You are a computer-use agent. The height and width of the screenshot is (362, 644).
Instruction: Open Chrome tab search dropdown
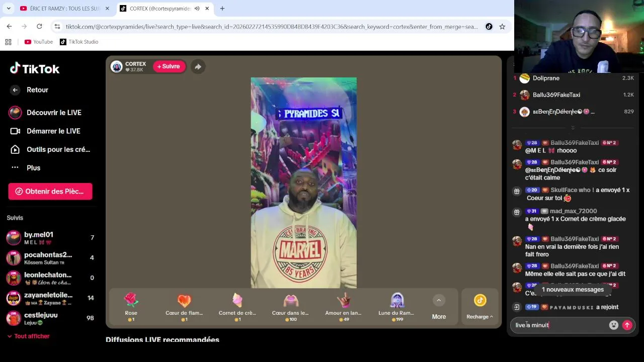[8, 9]
